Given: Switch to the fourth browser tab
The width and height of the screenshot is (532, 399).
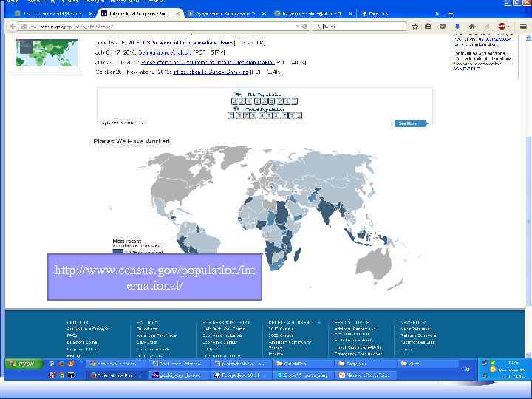Looking at the screenshot, I should (x=313, y=13).
